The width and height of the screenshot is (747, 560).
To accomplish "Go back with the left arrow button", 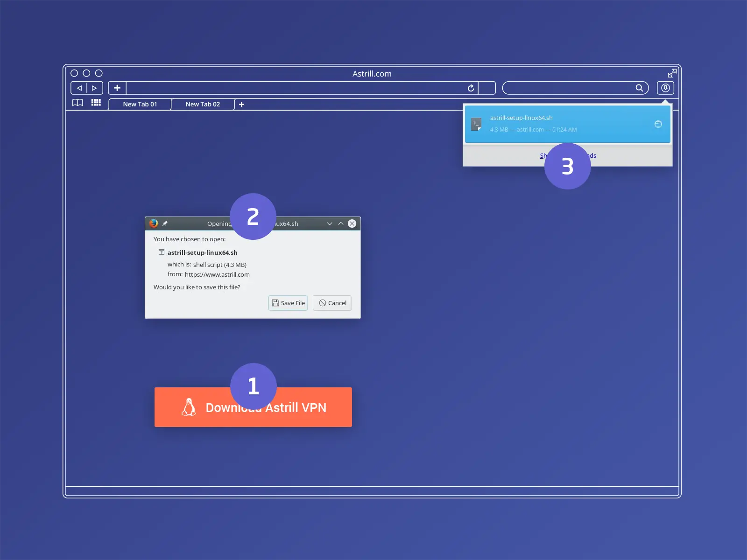I will (x=79, y=88).
